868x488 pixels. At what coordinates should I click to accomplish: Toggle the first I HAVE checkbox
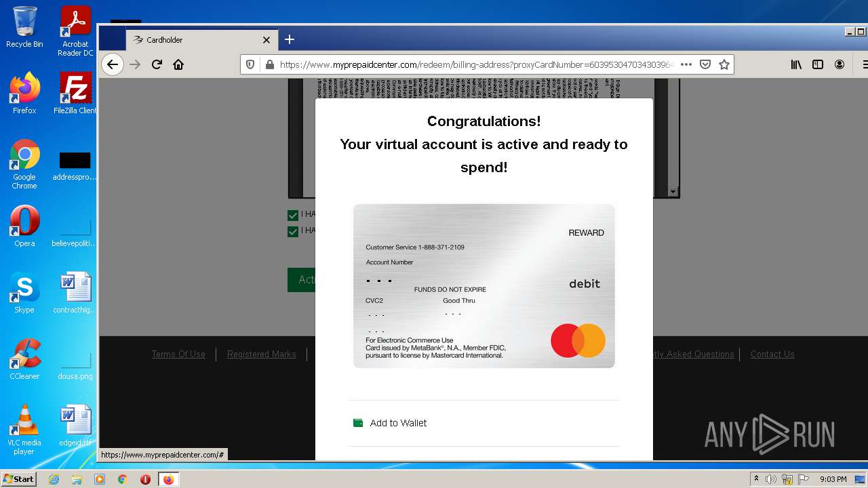pos(293,215)
